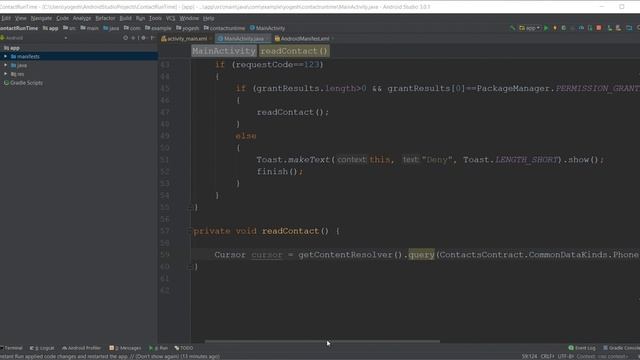Collapse the method fold marker at line 57

(190, 231)
